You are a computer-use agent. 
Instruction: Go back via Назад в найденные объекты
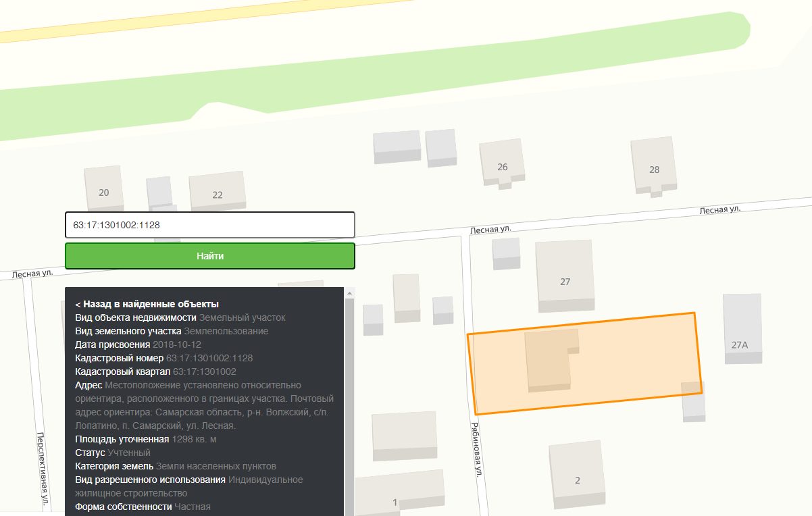point(147,304)
